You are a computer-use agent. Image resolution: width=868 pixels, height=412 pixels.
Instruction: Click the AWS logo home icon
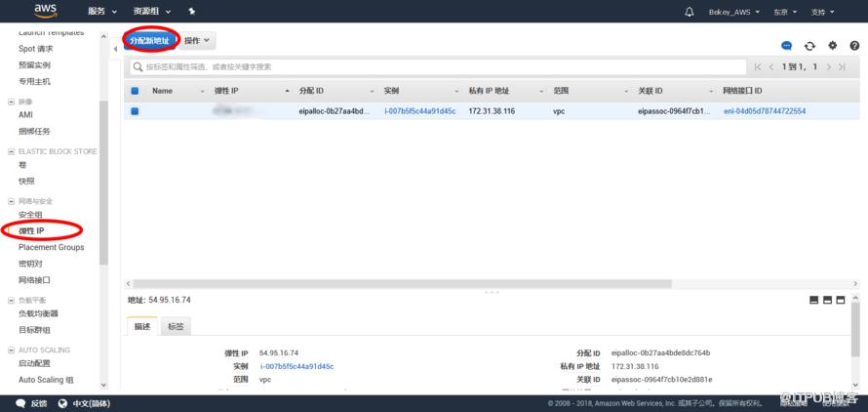click(x=45, y=11)
